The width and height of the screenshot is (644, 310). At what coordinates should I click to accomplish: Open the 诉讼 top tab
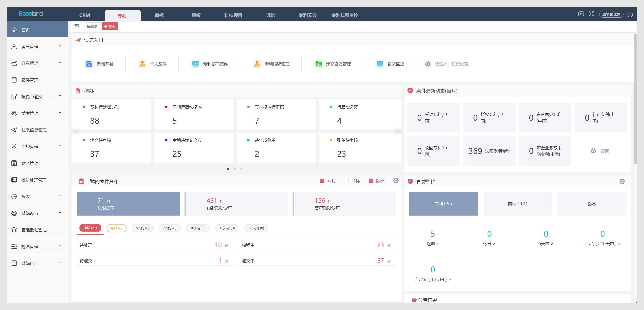[x=271, y=15]
